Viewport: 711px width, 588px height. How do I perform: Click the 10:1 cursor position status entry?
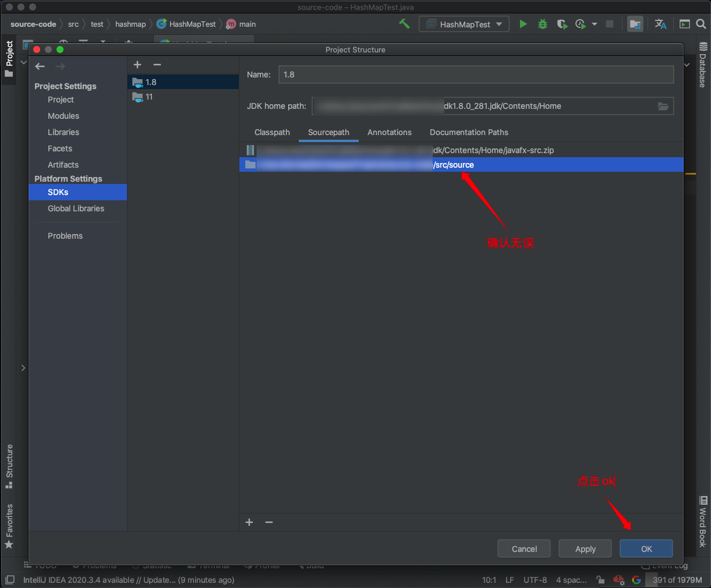point(489,580)
